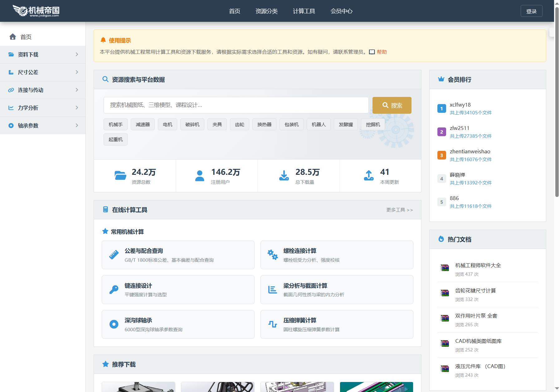Click the link icon next to 连接与传动

11,90
